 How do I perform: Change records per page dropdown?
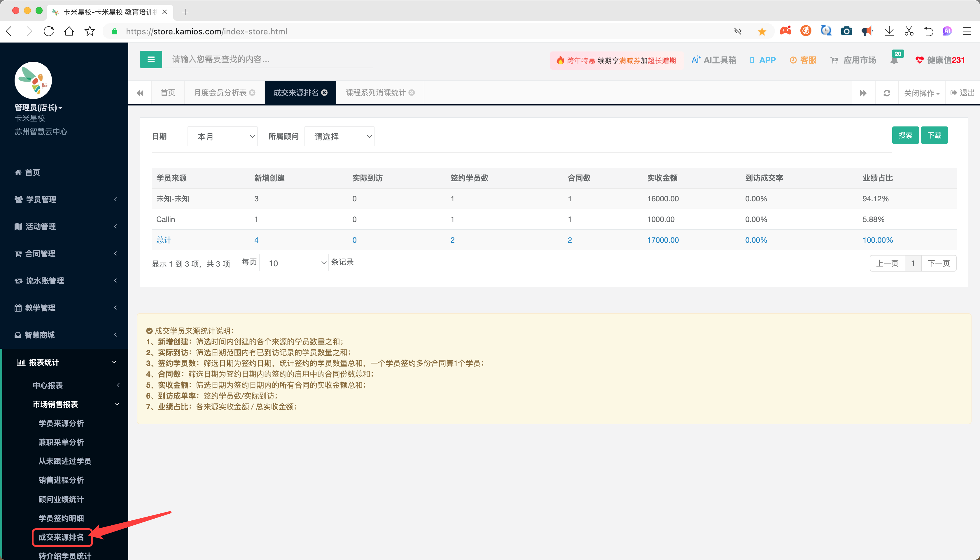(294, 263)
